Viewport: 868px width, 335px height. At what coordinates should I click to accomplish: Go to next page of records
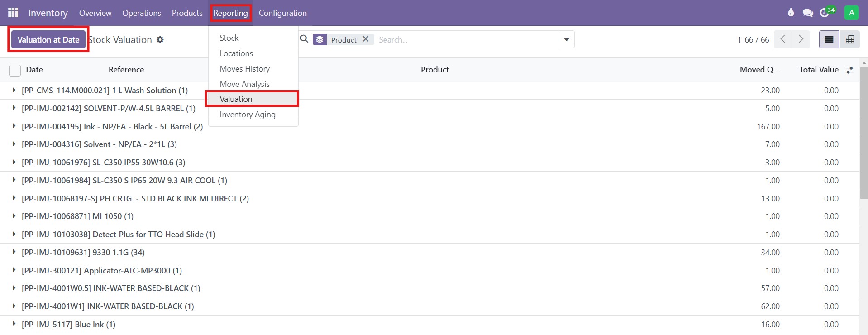801,39
